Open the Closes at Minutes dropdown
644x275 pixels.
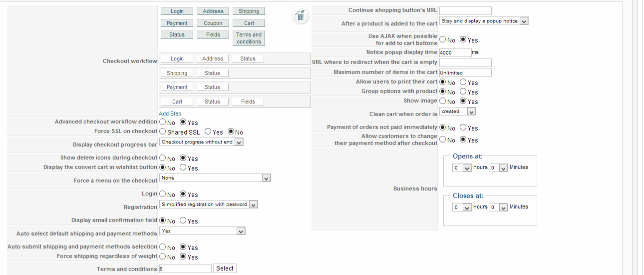(x=498, y=207)
